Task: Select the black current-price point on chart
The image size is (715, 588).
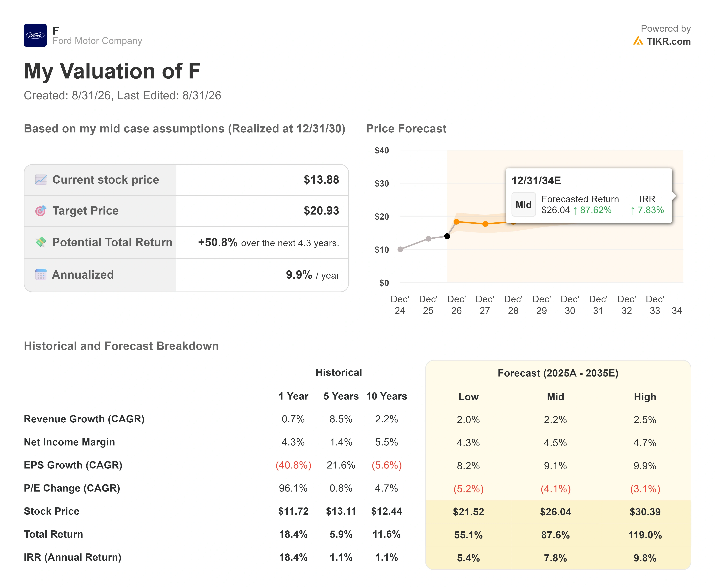Action: pos(447,236)
